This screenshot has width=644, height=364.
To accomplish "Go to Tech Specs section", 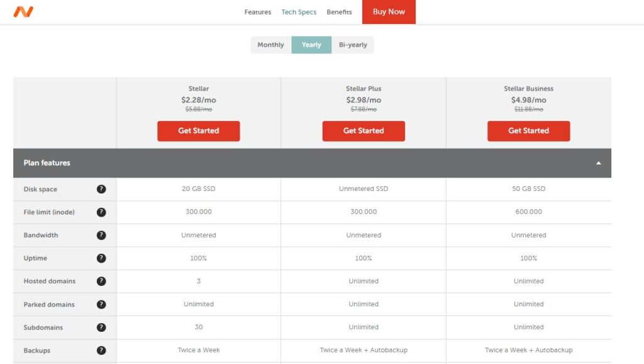I will (x=299, y=12).
